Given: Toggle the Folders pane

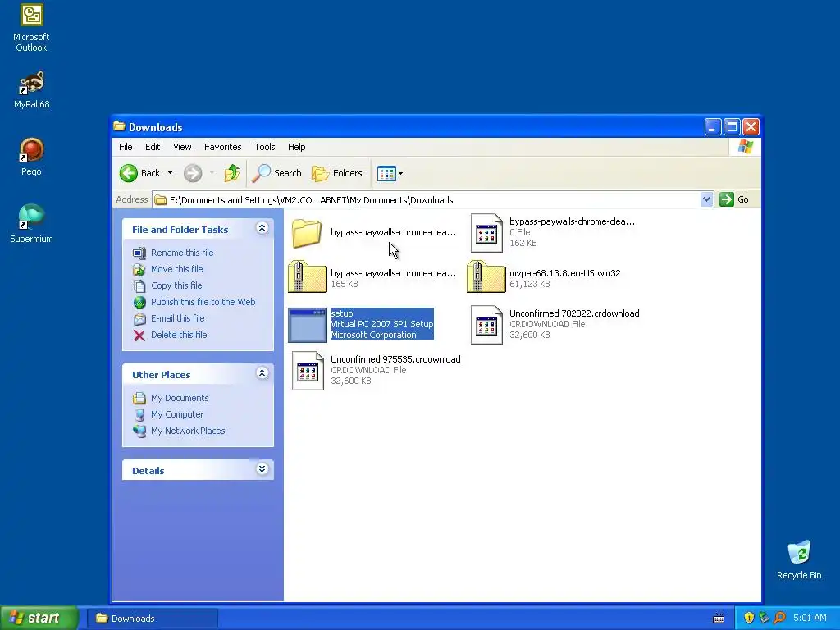Looking at the screenshot, I should point(337,173).
